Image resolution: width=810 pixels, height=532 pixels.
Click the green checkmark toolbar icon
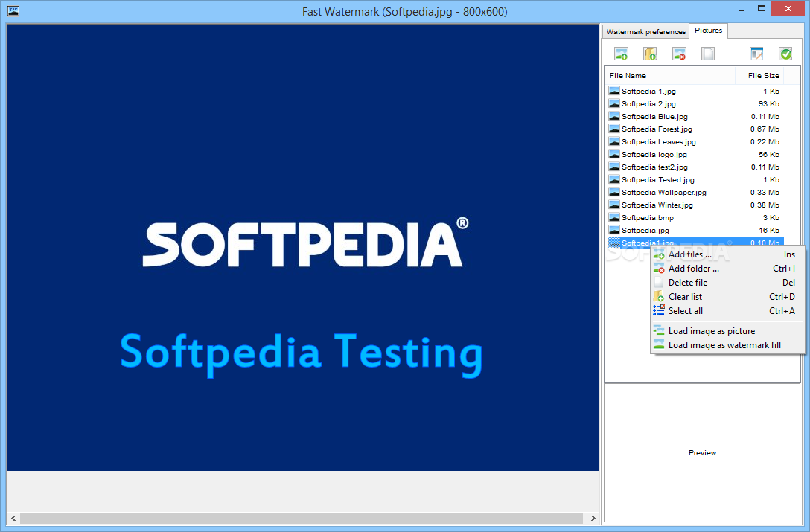click(x=785, y=54)
